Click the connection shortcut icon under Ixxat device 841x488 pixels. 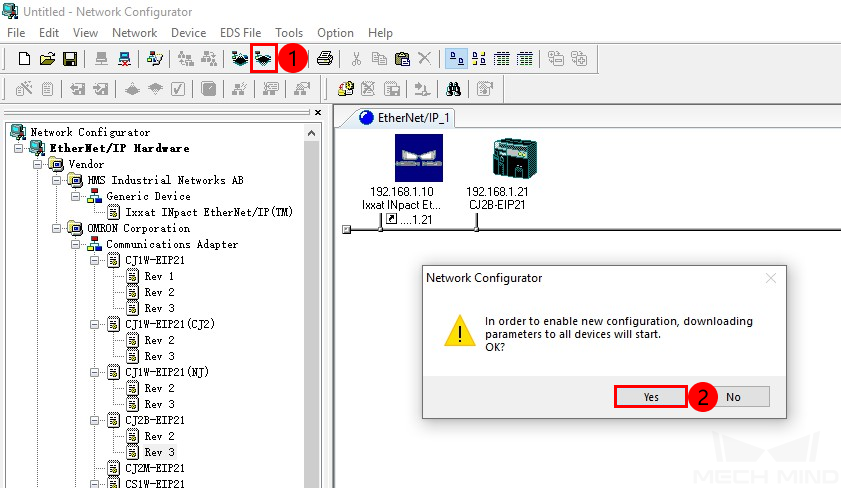point(392,219)
